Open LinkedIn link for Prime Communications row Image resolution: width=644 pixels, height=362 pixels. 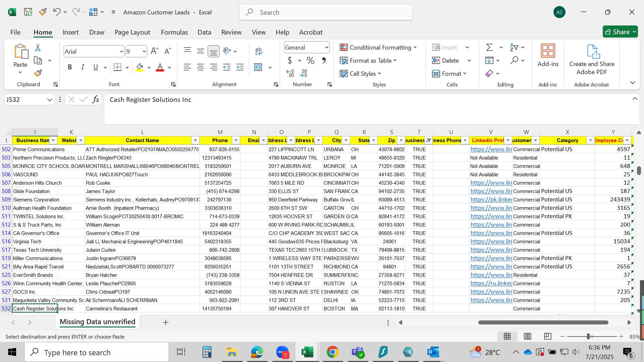(x=491, y=149)
